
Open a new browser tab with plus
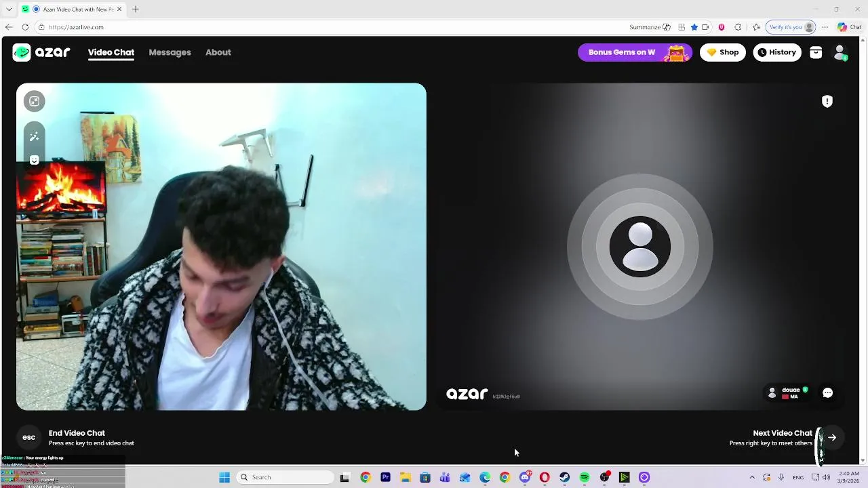pyautogui.click(x=136, y=9)
